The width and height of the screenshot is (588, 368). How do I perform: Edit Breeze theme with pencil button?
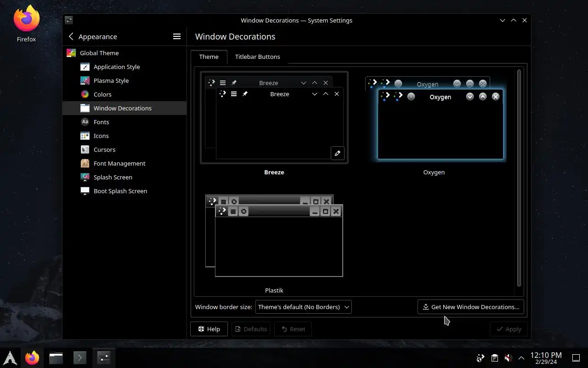pyautogui.click(x=337, y=153)
